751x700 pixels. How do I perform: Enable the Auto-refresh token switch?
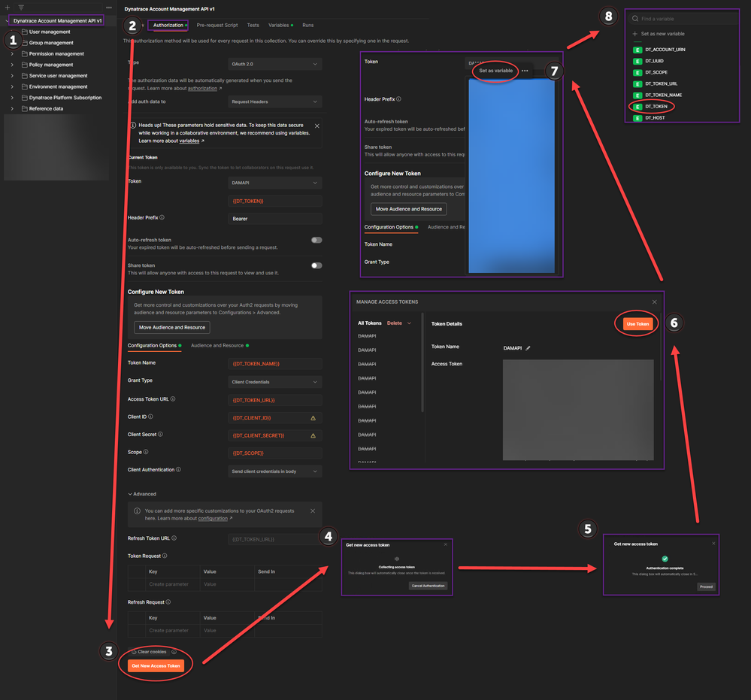316,240
